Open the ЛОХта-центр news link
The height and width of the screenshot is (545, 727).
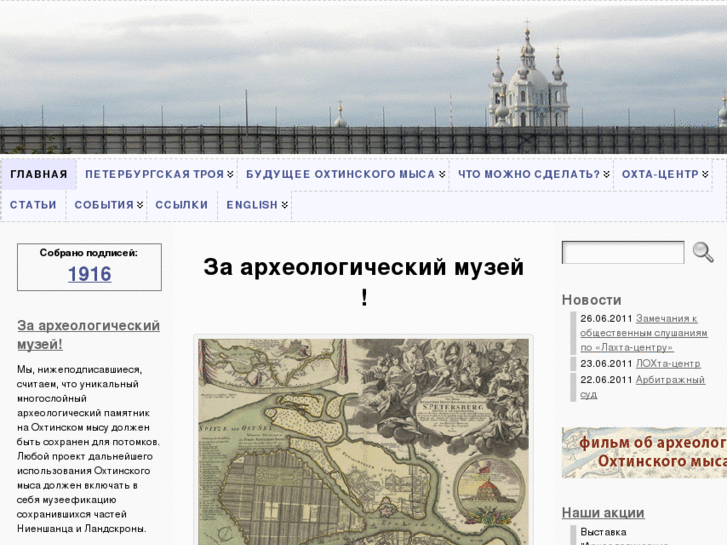[667, 364]
